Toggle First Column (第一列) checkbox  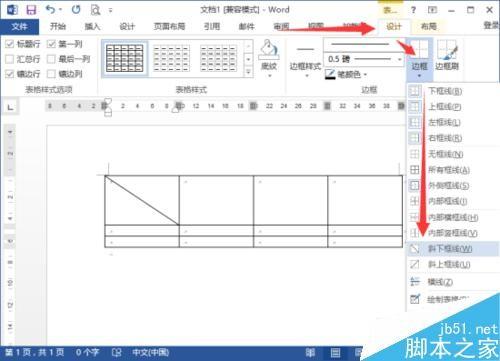point(51,44)
